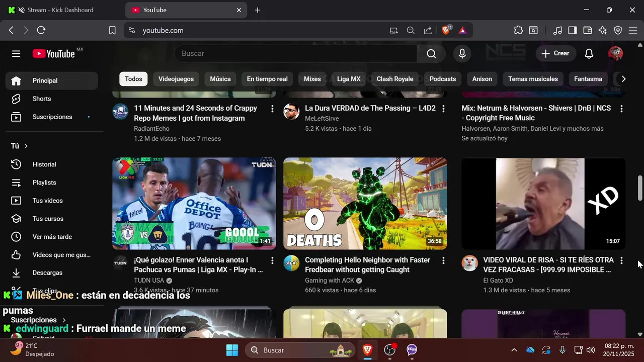
Task: Open media playlist music note icon
Action: [557, 30]
